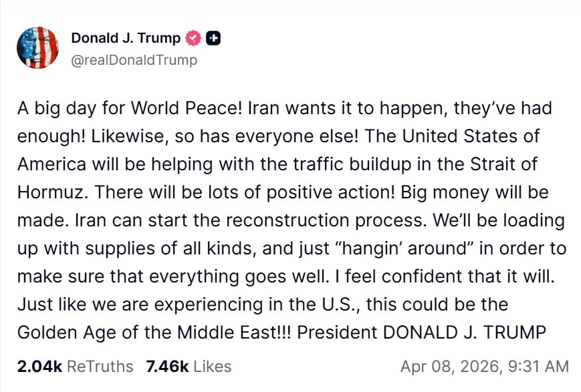
Task: Click the "Likes" label
Action: pos(210,366)
